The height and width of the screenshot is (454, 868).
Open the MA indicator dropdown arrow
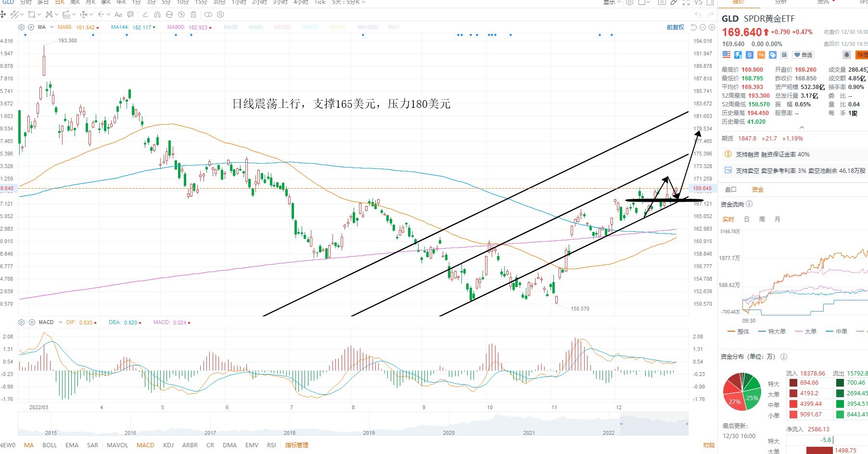click(51, 27)
